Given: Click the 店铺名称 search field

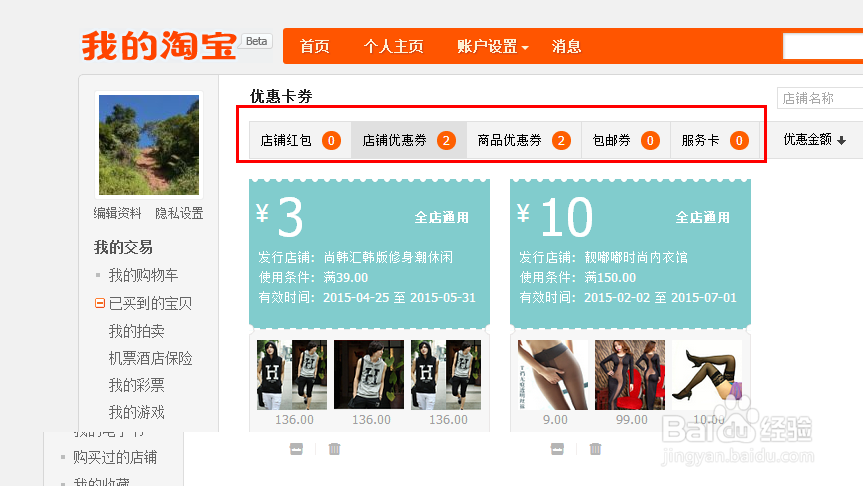Looking at the screenshot, I should [820, 99].
